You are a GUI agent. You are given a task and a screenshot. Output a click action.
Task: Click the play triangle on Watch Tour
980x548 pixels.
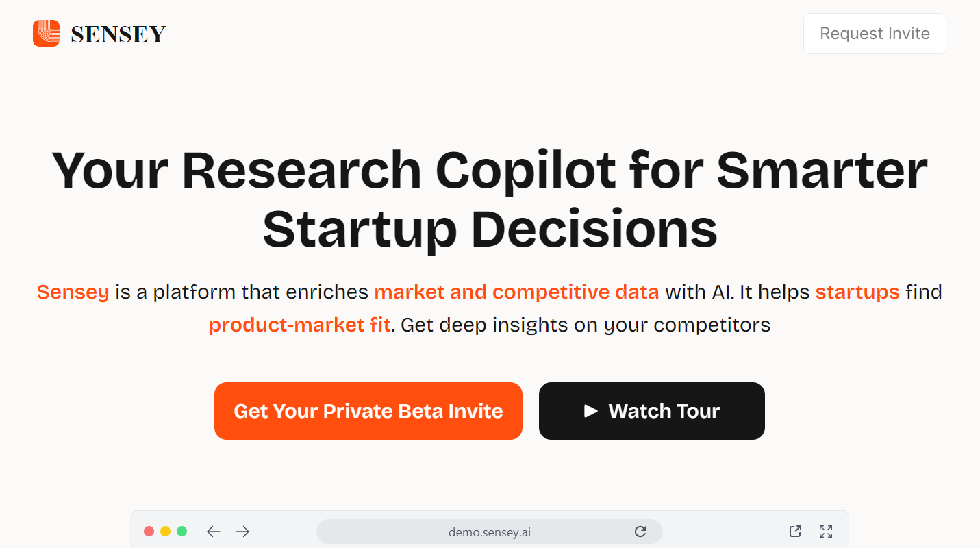click(590, 411)
